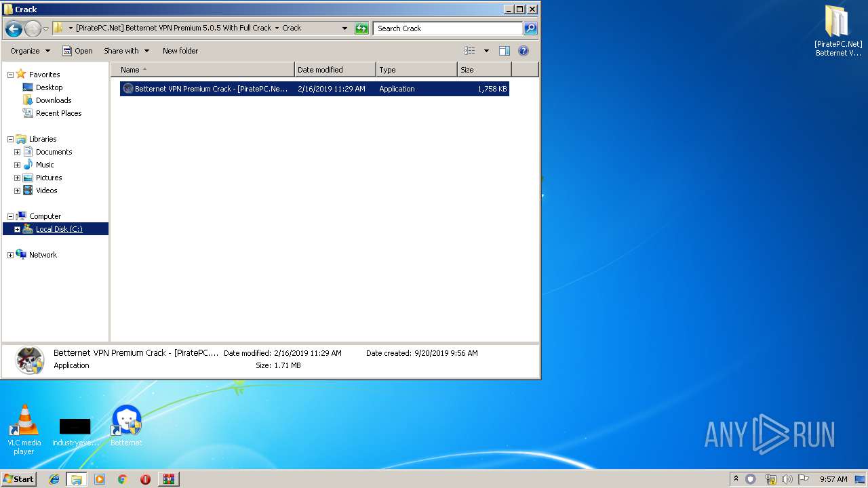Screen dimensions: 868x488
Task: Click the Change your view icon
Action: click(x=469, y=51)
